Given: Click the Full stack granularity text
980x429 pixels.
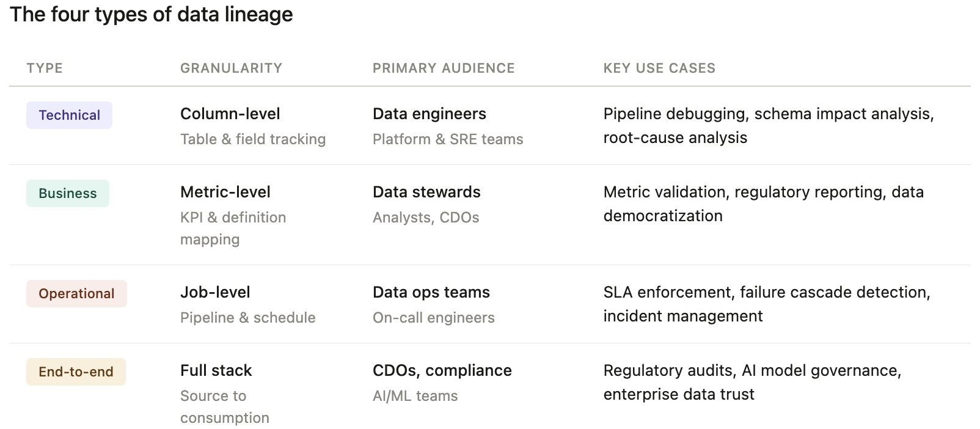Looking at the screenshot, I should [216, 370].
